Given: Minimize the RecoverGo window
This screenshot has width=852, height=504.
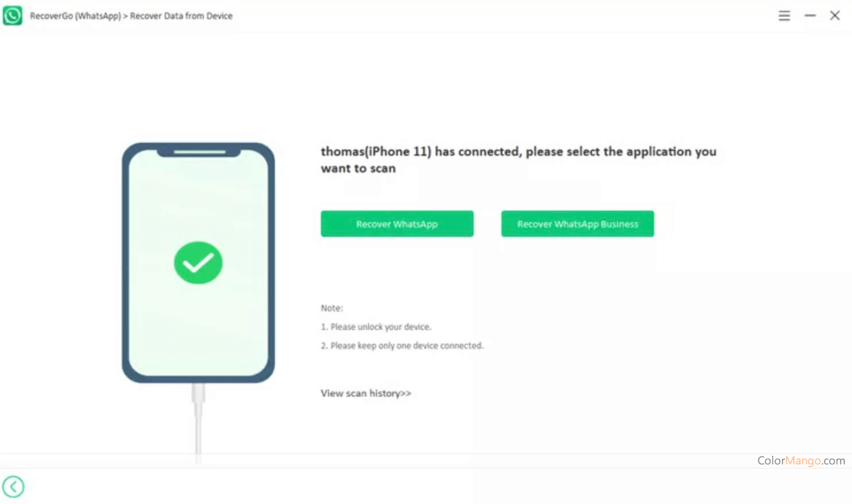Looking at the screenshot, I should pos(810,16).
